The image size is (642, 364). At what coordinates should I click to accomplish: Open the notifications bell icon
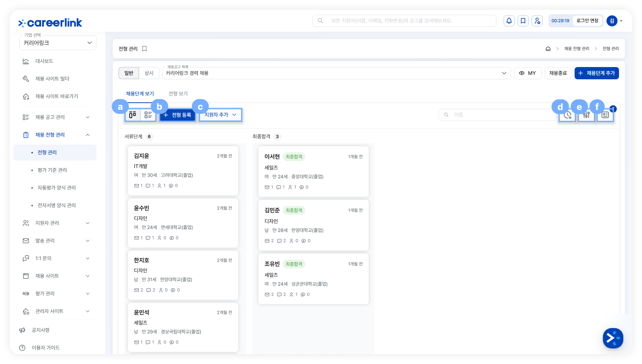pyautogui.click(x=509, y=21)
